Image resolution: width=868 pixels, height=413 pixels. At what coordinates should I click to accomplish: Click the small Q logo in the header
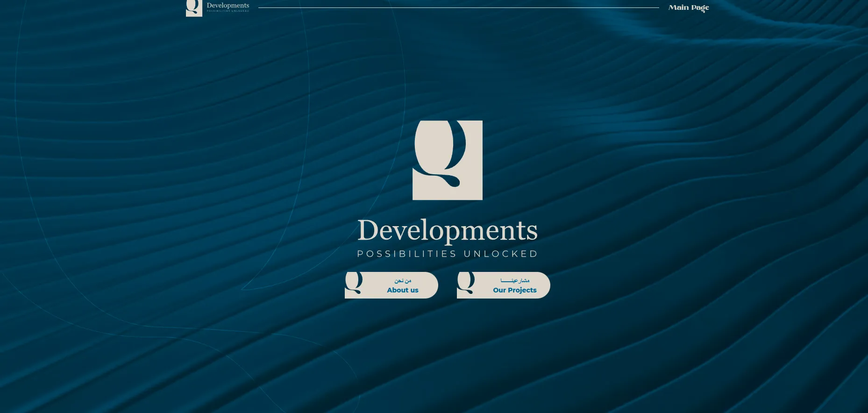pos(194,8)
